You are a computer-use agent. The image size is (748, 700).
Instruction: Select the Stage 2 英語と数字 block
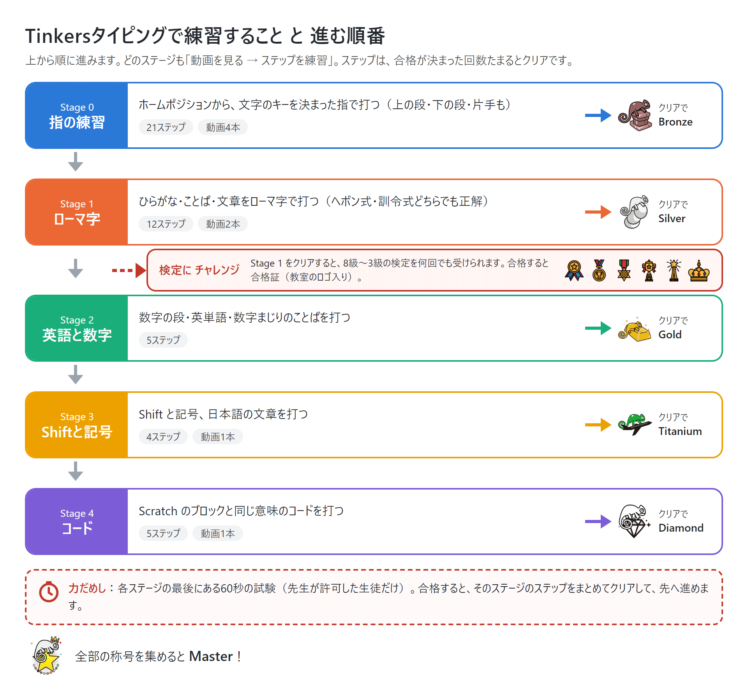(77, 328)
